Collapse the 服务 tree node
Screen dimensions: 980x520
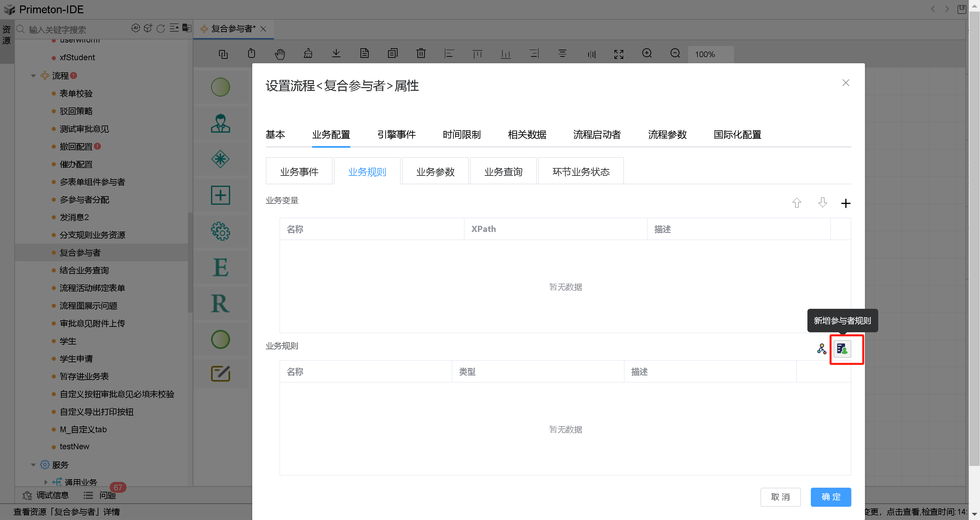(33, 465)
